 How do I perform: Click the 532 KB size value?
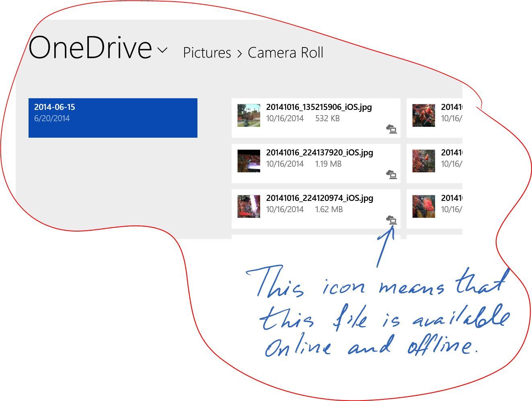(327, 118)
